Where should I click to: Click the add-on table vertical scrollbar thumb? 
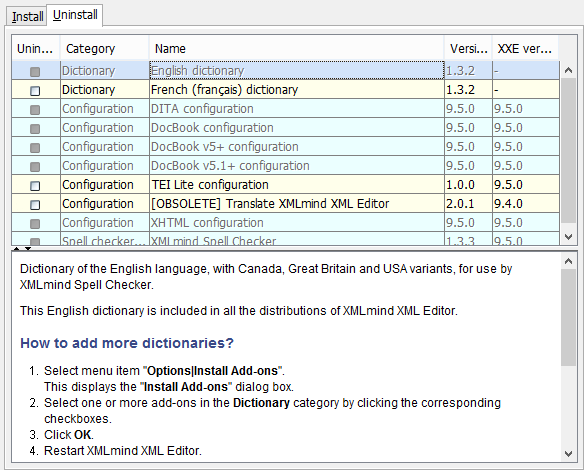[x=568, y=151]
